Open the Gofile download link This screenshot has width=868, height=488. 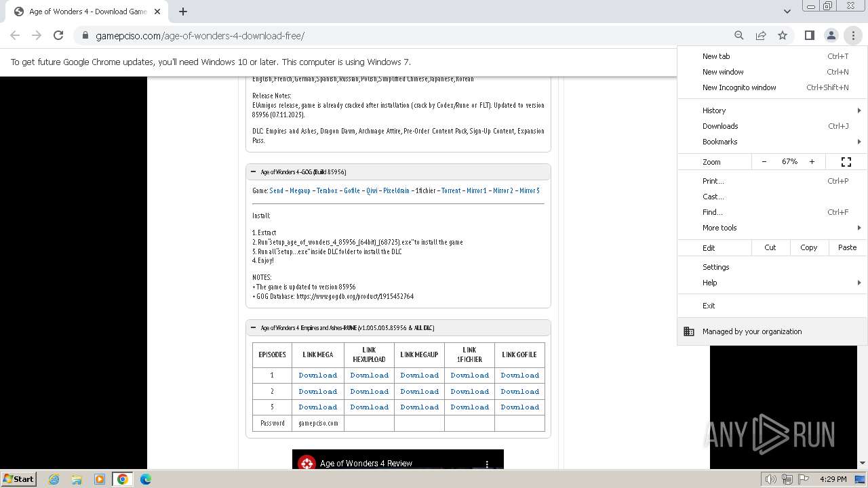pos(352,190)
